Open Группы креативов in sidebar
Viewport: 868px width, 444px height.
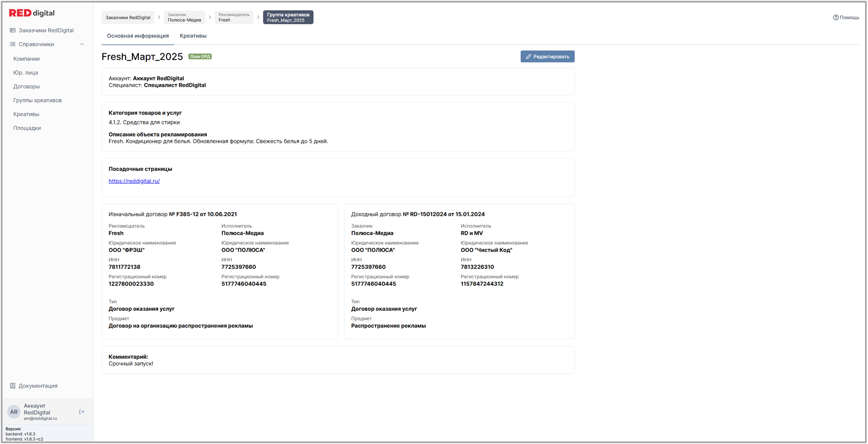coord(37,100)
